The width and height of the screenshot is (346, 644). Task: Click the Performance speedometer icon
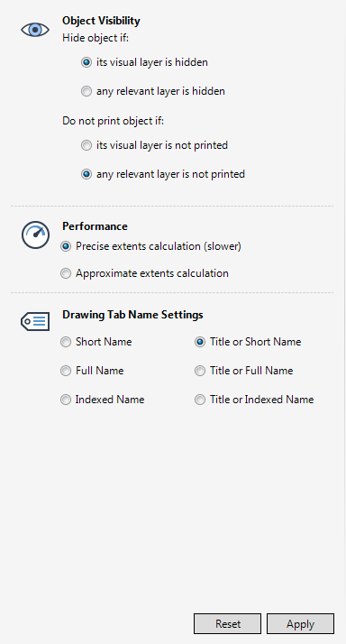35,235
